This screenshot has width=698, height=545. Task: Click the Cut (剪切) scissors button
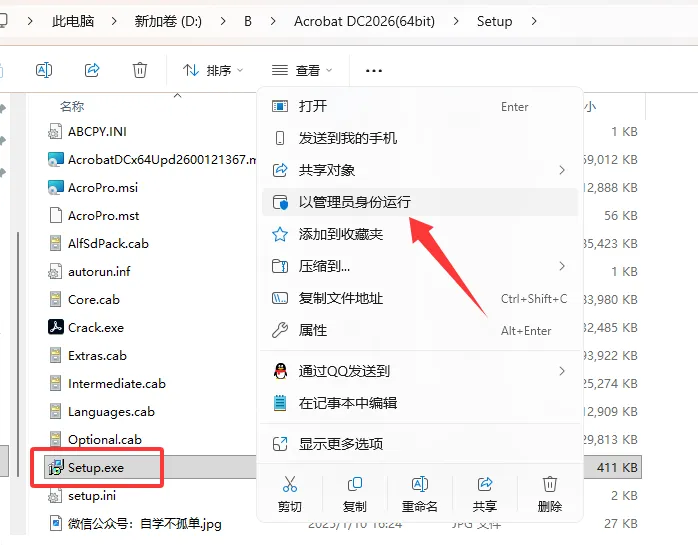[x=290, y=493]
